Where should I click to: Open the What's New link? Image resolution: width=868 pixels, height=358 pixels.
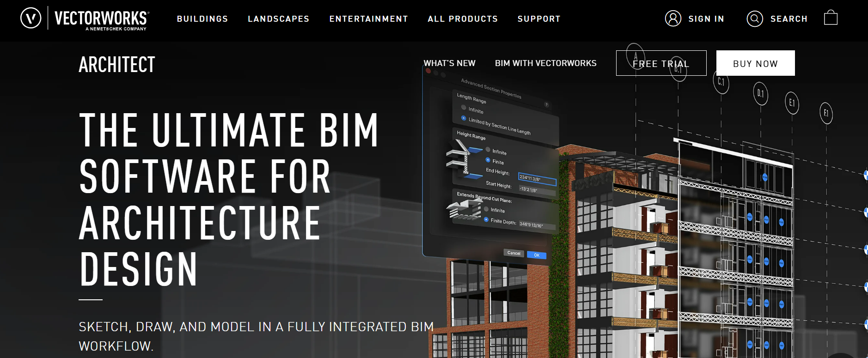pyautogui.click(x=449, y=63)
